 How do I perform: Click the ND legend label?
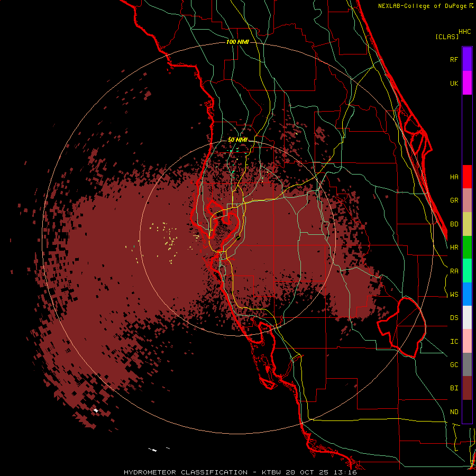454,412
